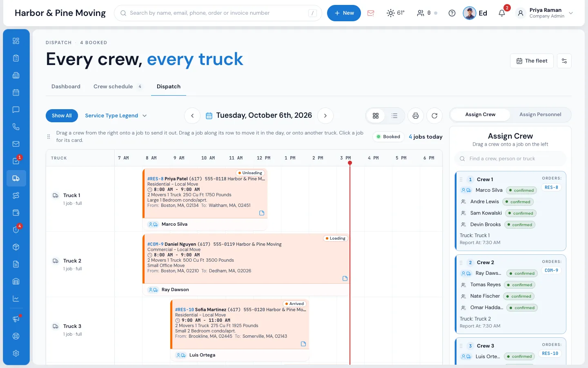Open date picker for Tuesday, October 6th, 2026
Viewport: 588px width, 368px height.
(x=259, y=116)
